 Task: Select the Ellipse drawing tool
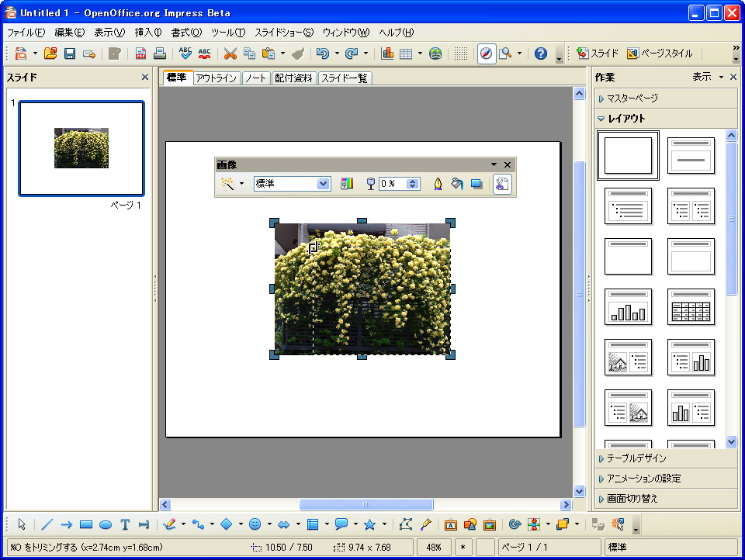click(106, 524)
